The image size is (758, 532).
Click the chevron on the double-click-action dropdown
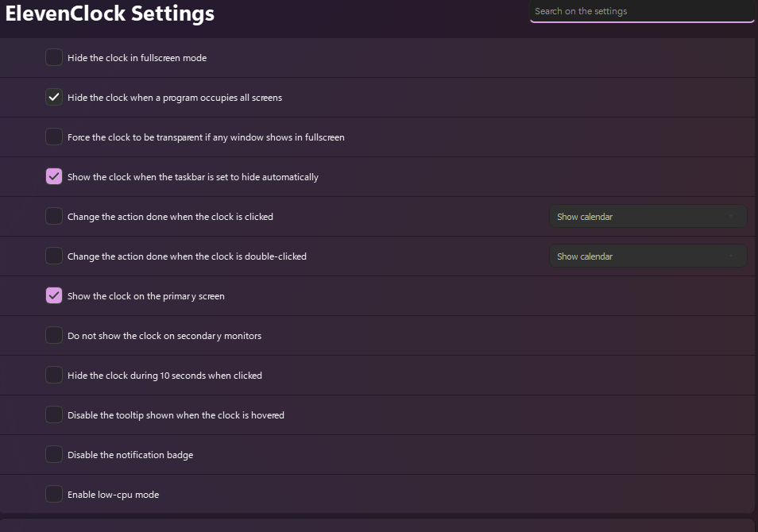pyautogui.click(x=733, y=256)
